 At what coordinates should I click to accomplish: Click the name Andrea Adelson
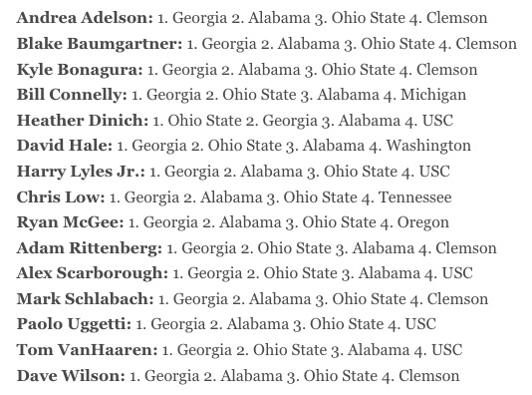[85, 18]
